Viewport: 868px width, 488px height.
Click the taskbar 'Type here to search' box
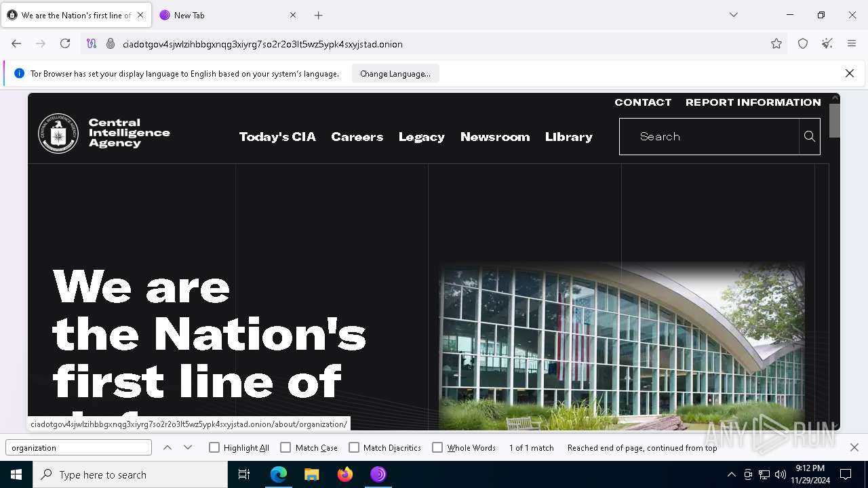click(x=130, y=474)
